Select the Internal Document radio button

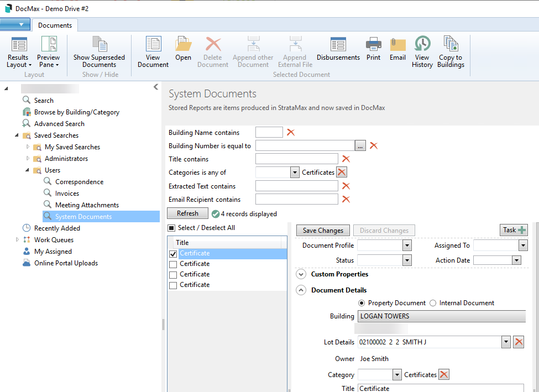(x=433, y=303)
